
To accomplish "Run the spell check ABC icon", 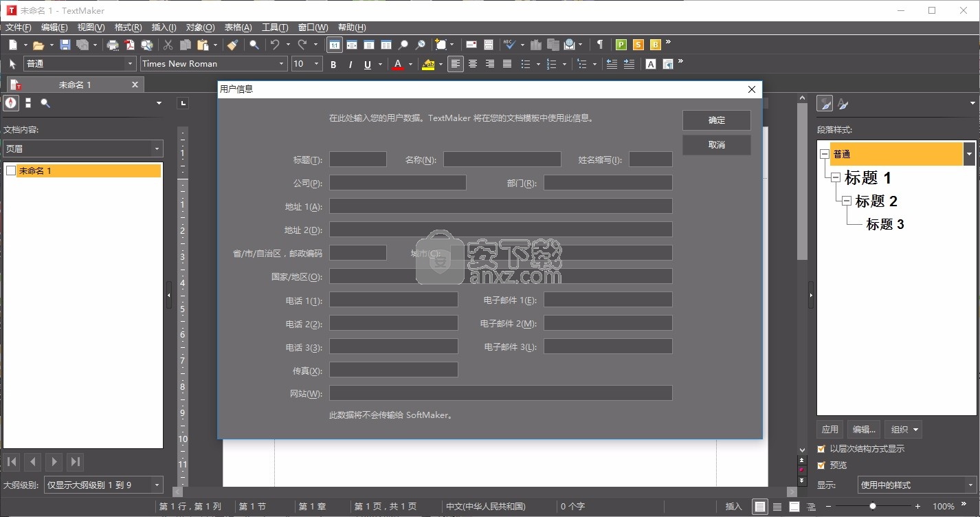I will point(509,45).
